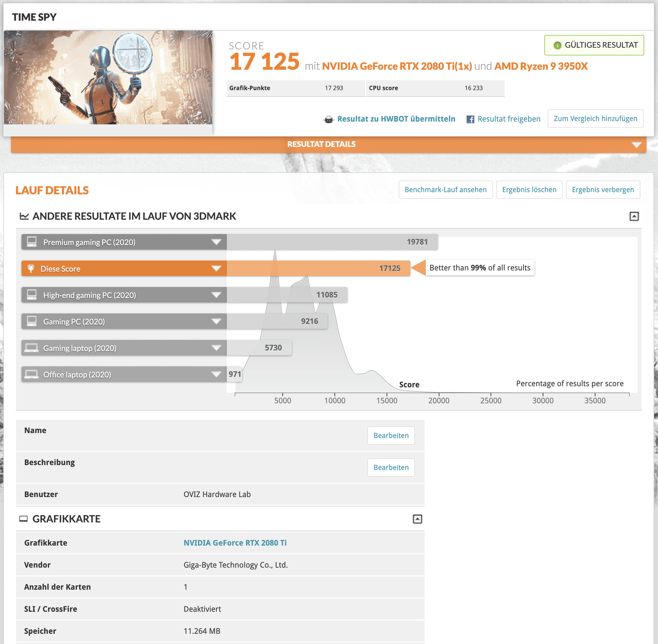658x644 pixels.
Task: Click the LAUF DETAILS heading
Action: tap(52, 190)
